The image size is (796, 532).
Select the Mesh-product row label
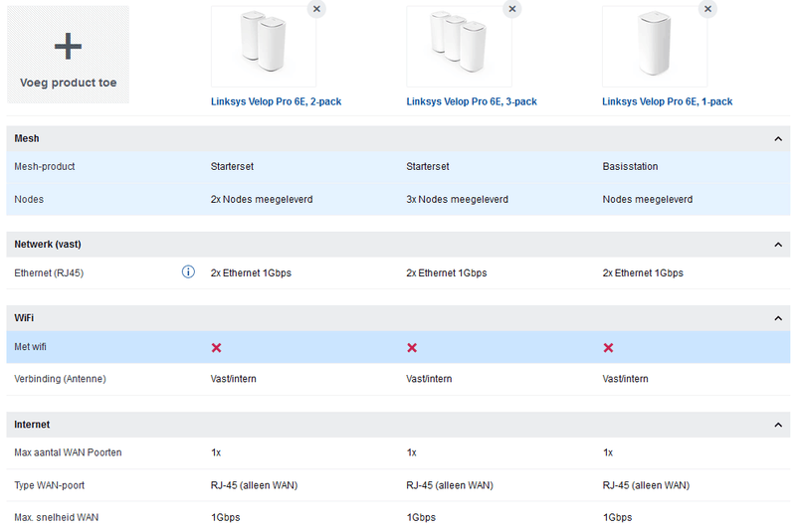(x=45, y=166)
